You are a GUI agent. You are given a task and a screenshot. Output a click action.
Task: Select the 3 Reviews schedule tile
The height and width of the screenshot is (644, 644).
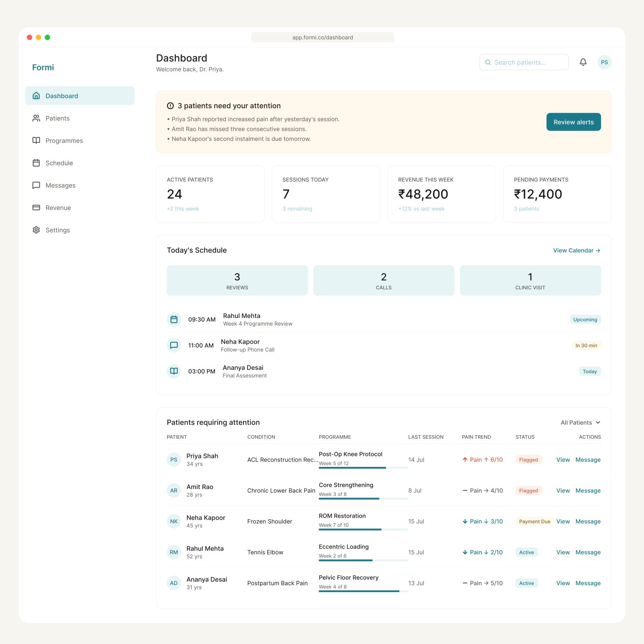point(237,280)
